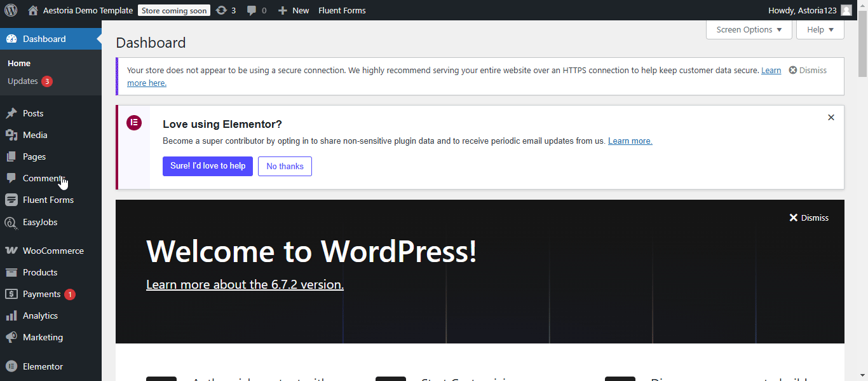Click Fluent Forms in the admin bar

pyautogui.click(x=342, y=10)
